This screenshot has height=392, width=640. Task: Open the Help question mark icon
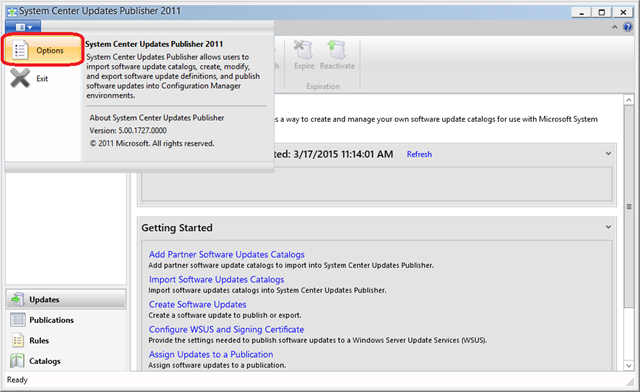tap(627, 27)
